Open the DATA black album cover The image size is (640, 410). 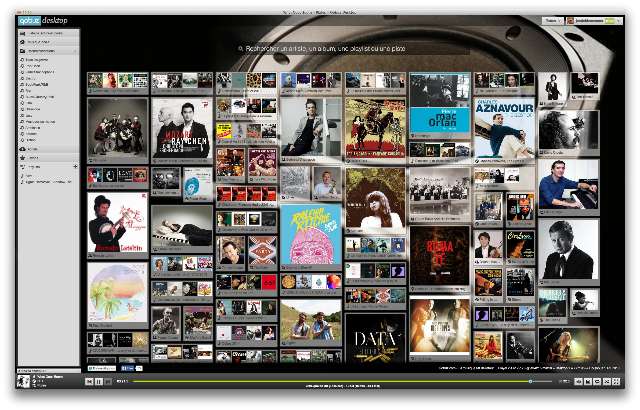point(376,338)
